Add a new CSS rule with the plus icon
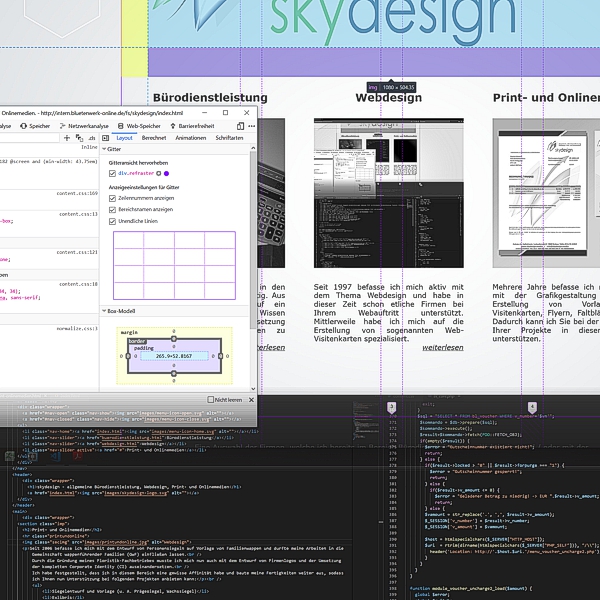This screenshot has width=600, height=600. (67, 138)
